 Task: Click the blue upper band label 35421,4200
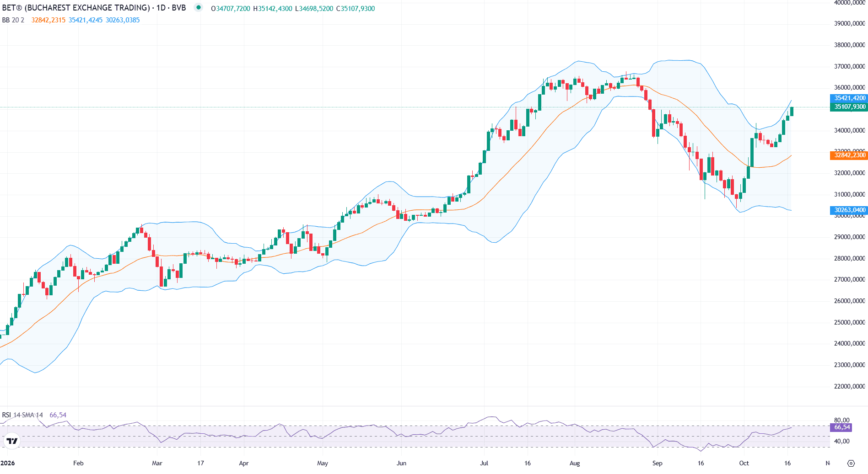tap(849, 98)
